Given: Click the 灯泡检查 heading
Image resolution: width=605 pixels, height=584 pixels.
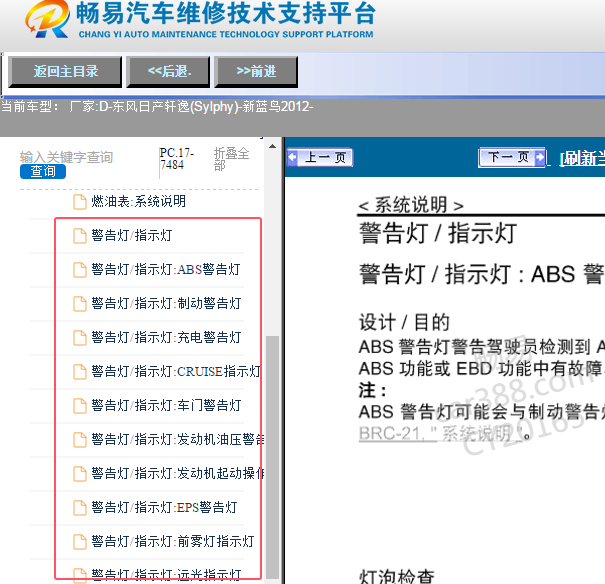Looking at the screenshot, I should [396, 576].
